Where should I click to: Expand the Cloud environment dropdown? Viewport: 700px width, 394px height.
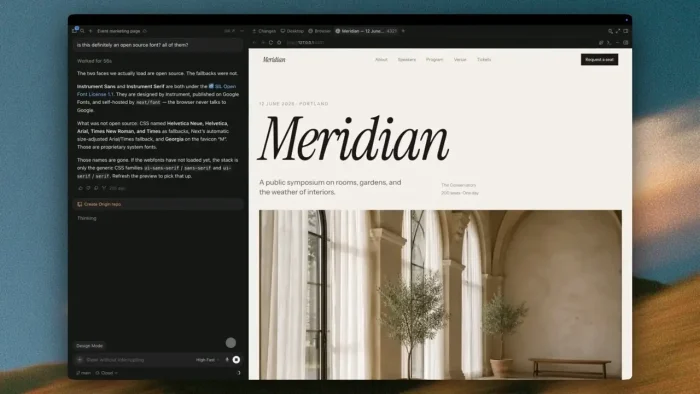coord(106,373)
